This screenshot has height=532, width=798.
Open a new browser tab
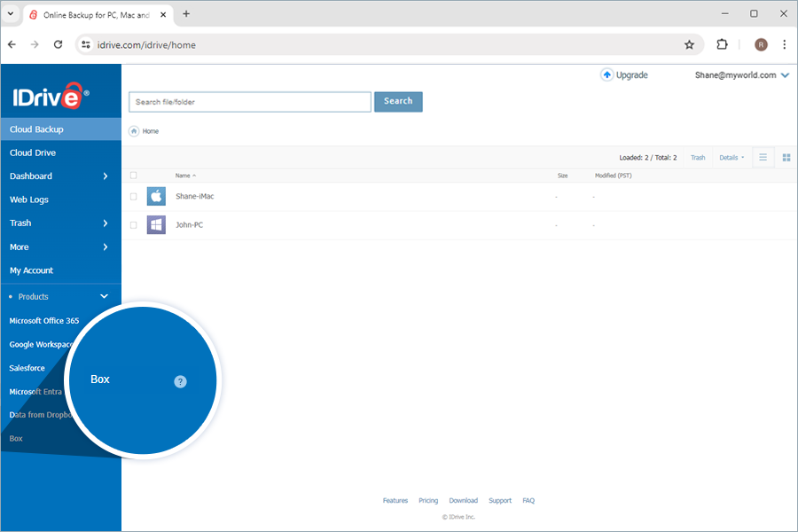pos(186,14)
